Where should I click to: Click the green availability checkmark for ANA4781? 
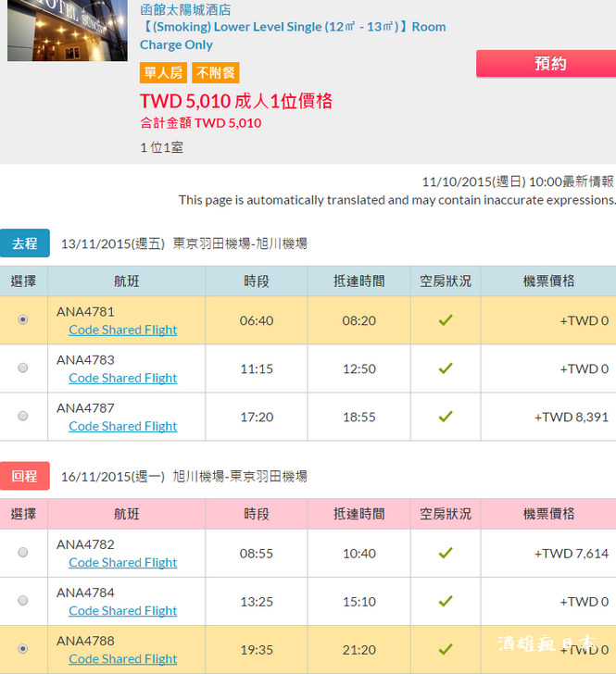coord(446,319)
